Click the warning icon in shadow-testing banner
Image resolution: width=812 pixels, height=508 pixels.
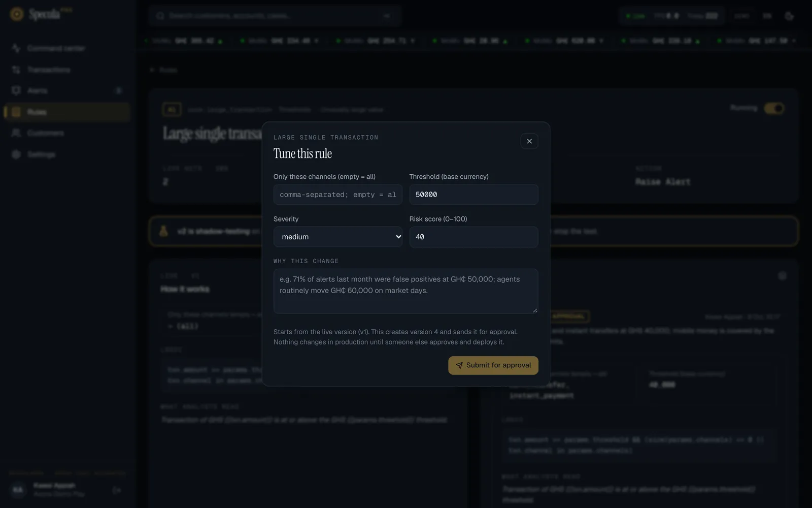click(x=163, y=231)
